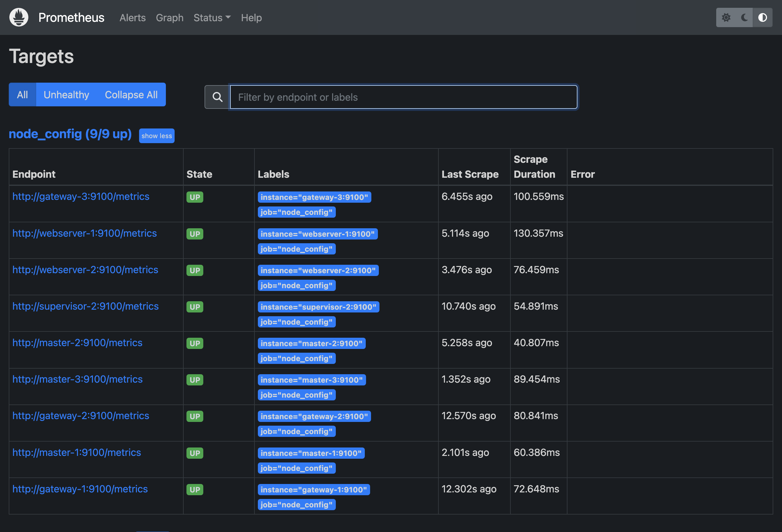Switch to dark theme moon icon
The width and height of the screenshot is (782, 532).
(x=744, y=17)
